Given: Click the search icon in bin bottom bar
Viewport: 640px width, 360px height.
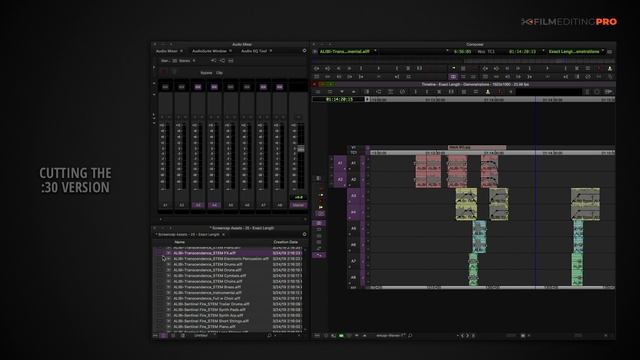Looking at the screenshot, I should point(269,336).
